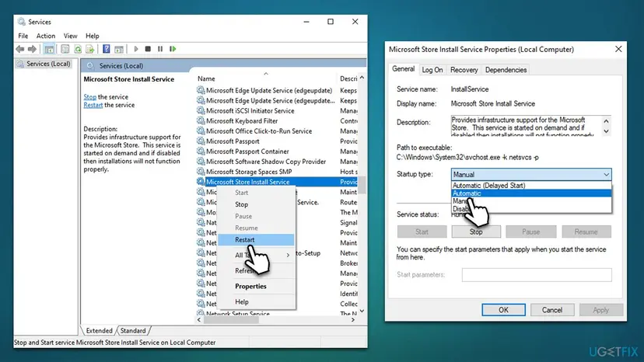Open Help using the blue question mark icon
The height and width of the screenshot is (362, 644).
(x=106, y=49)
